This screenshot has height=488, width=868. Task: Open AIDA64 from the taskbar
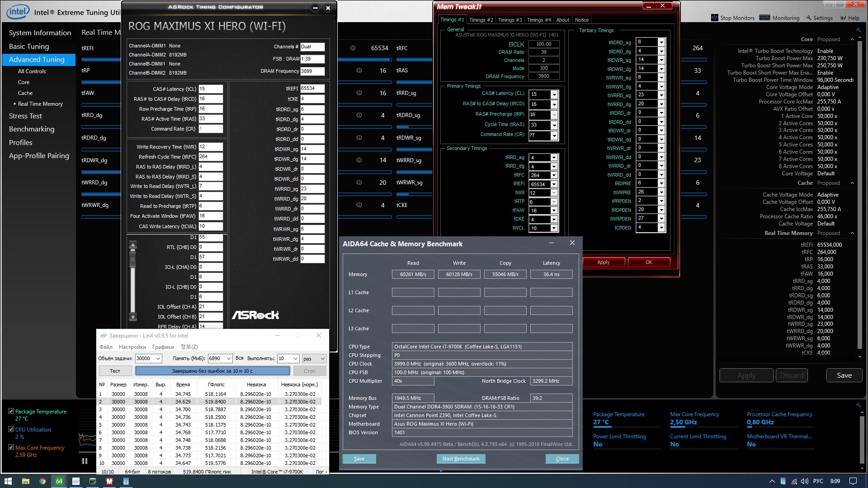pos(59,481)
